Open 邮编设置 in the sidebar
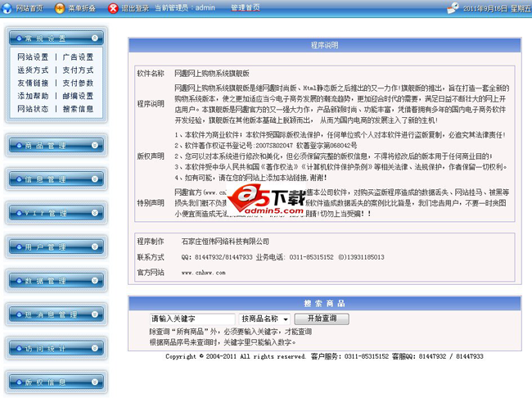The width and height of the screenshot is (532, 398). coord(78,96)
